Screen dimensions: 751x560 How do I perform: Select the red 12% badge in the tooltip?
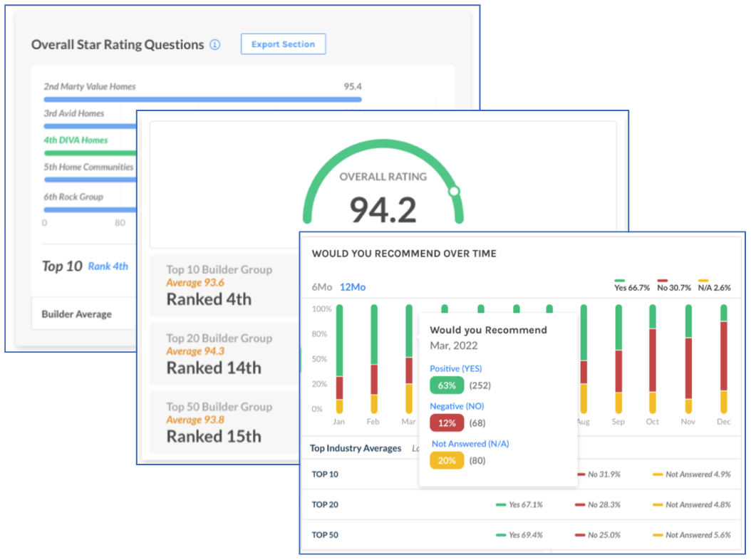coord(446,422)
